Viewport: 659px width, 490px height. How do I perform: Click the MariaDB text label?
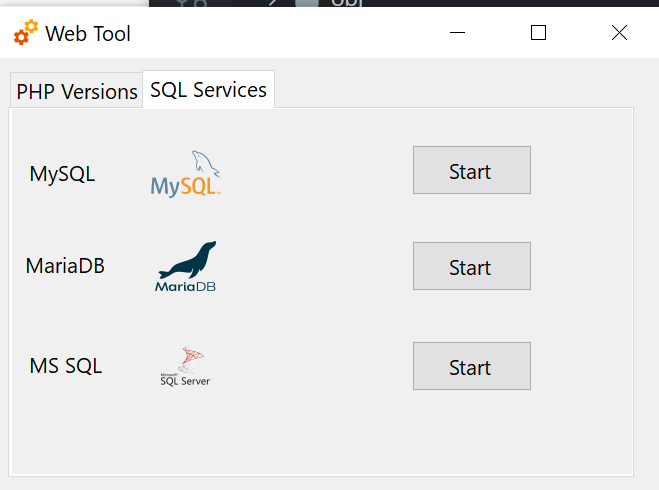point(65,266)
